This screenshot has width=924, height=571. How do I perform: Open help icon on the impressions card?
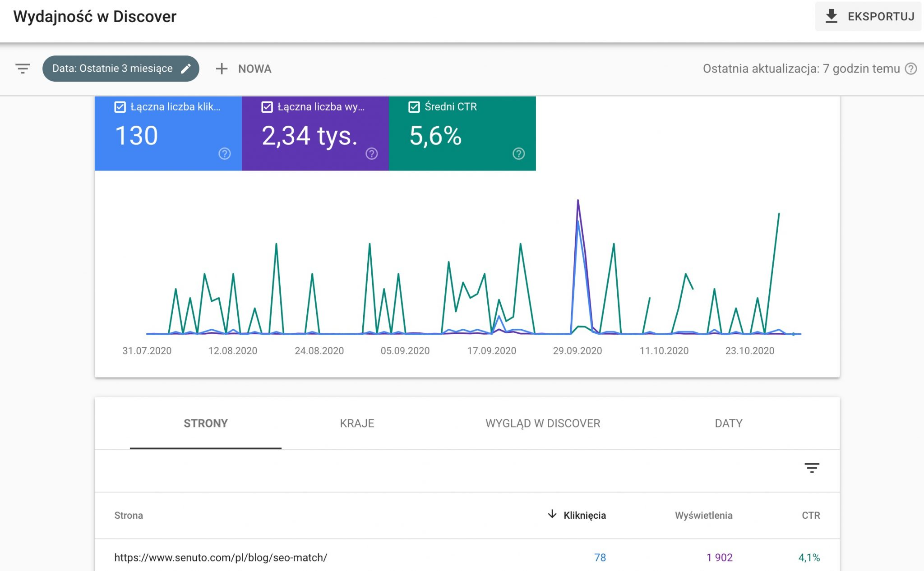coord(372,154)
